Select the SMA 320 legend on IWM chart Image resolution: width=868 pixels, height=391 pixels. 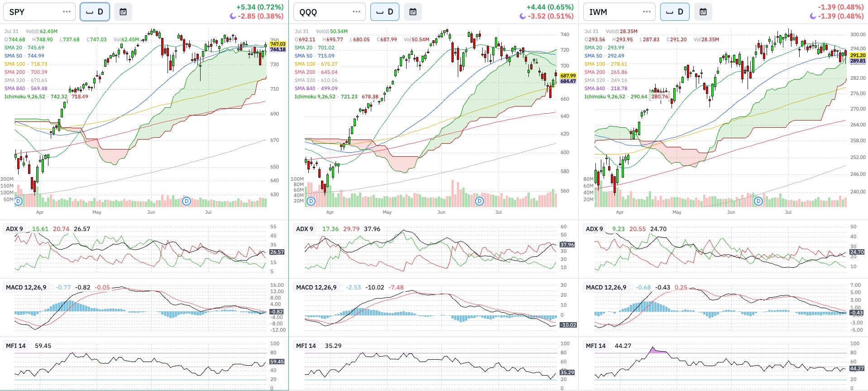pos(606,80)
